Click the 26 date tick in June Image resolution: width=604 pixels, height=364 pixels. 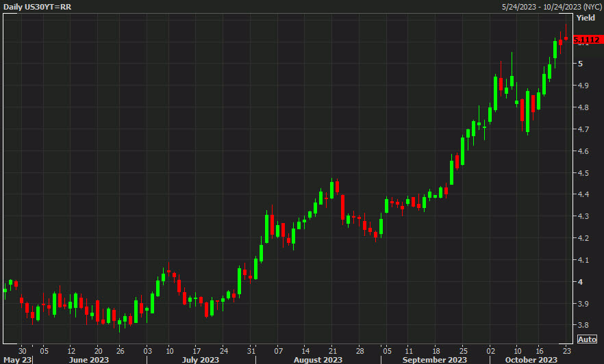tap(121, 351)
